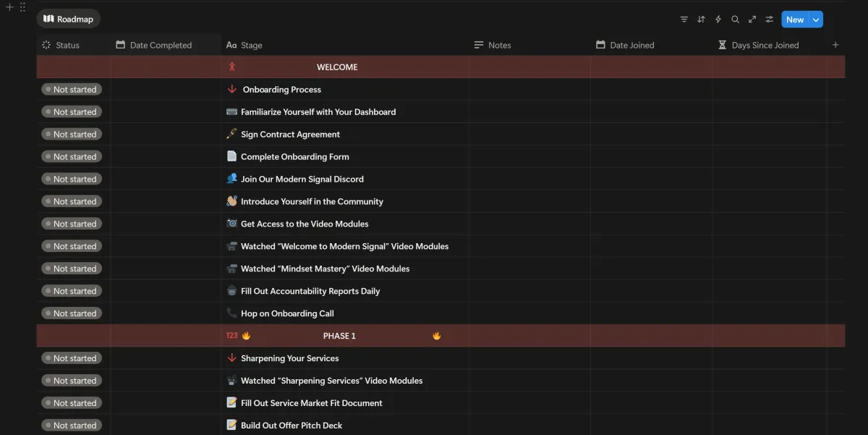Open New button dropdown arrow

816,20
